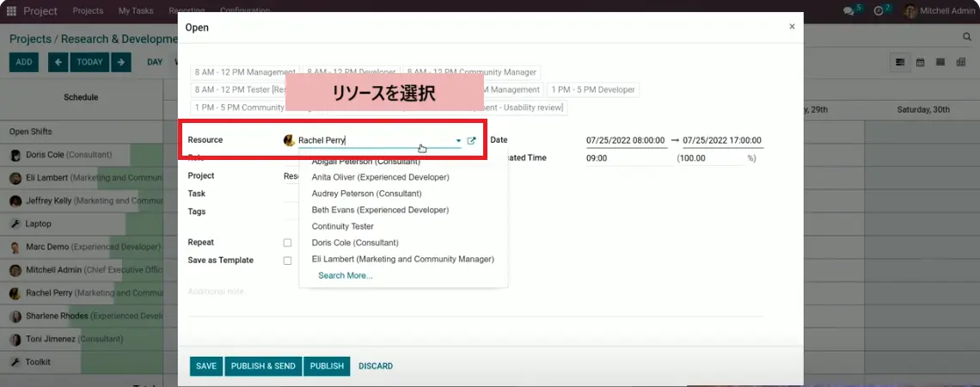This screenshot has height=387, width=980.
Task: Select Beth Evans (Experienced Developer) option
Action: 380,210
